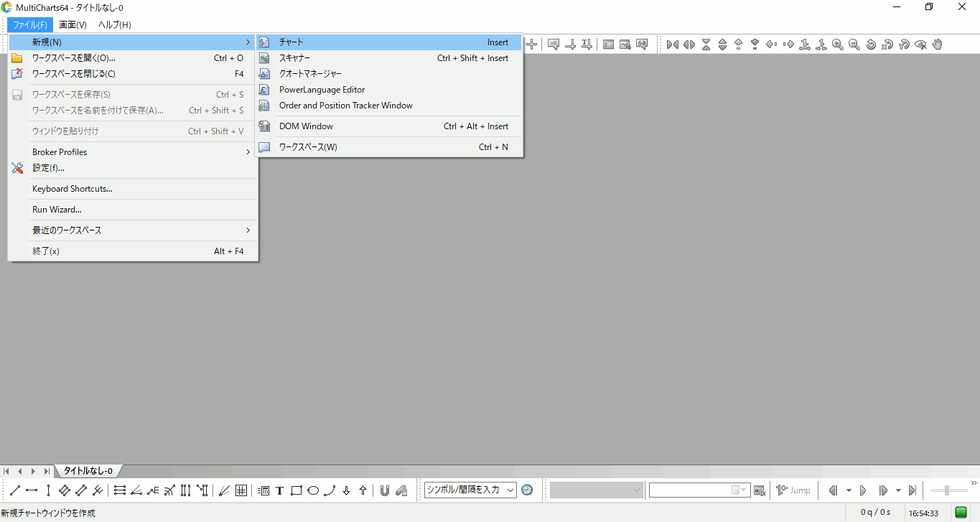This screenshot has width=980, height=522.
Task: Select the rectangle drawing tool
Action: [x=296, y=490]
